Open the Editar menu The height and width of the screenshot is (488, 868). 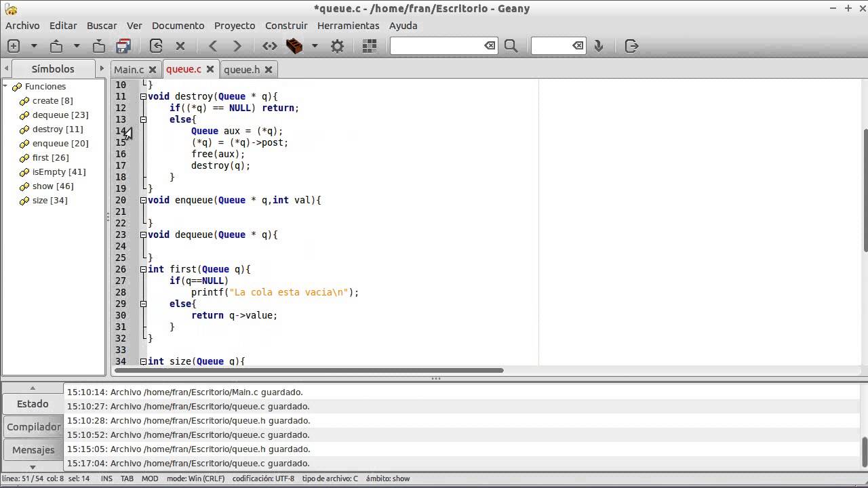63,25
